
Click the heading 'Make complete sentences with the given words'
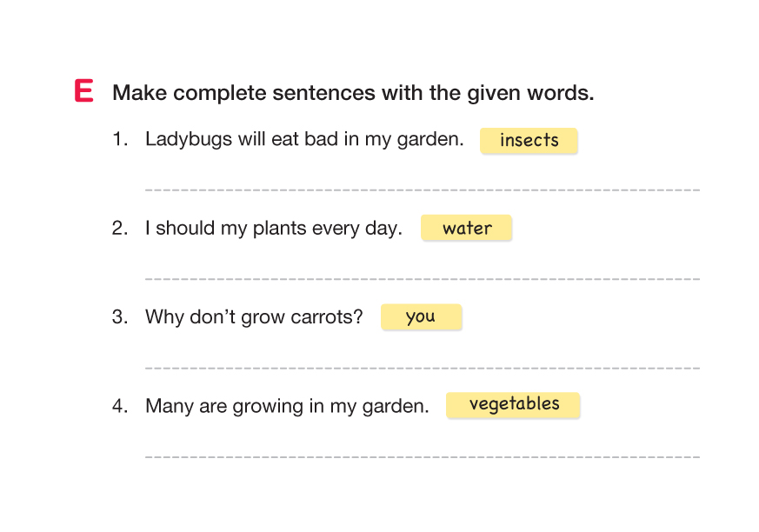pos(353,93)
